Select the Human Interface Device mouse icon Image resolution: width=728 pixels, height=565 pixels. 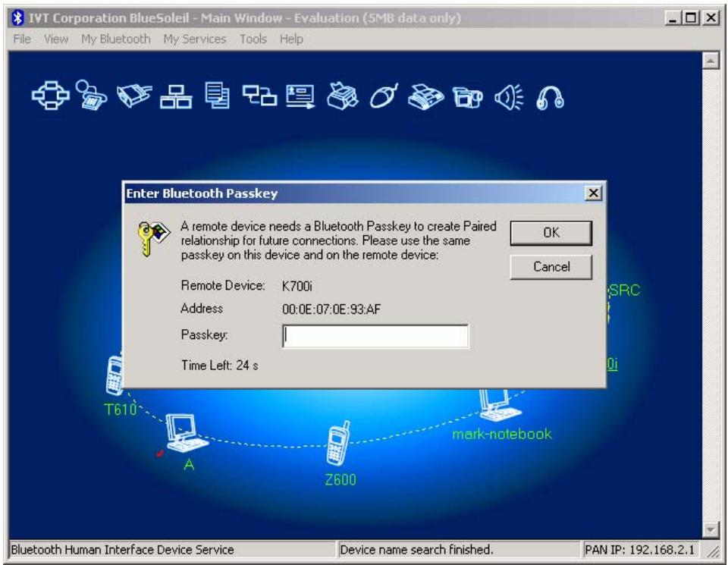click(x=384, y=96)
